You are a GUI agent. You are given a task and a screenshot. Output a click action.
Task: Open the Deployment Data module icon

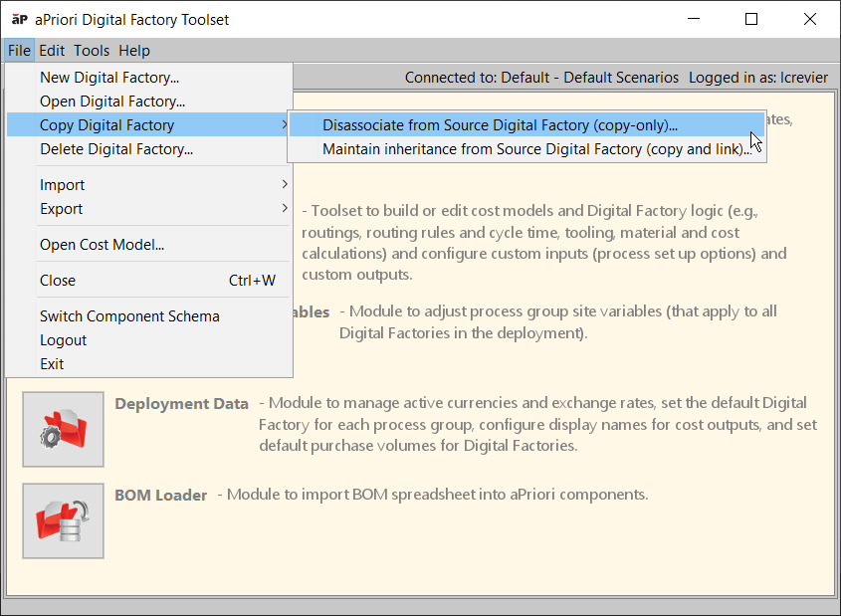pyautogui.click(x=64, y=430)
